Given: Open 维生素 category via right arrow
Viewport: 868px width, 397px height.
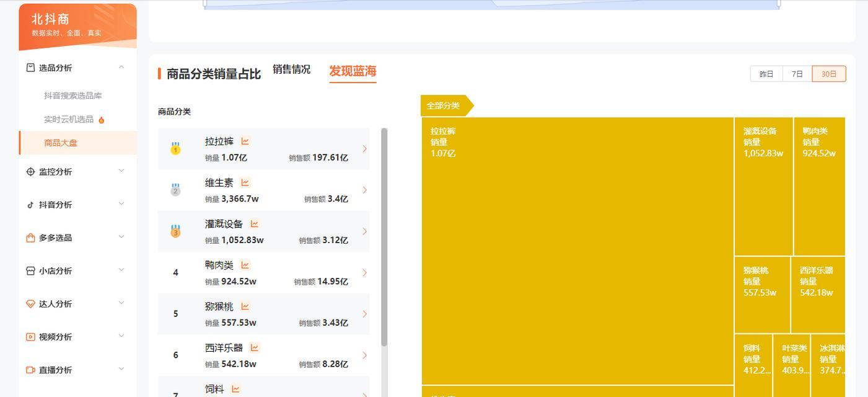Looking at the screenshot, I should [365, 190].
